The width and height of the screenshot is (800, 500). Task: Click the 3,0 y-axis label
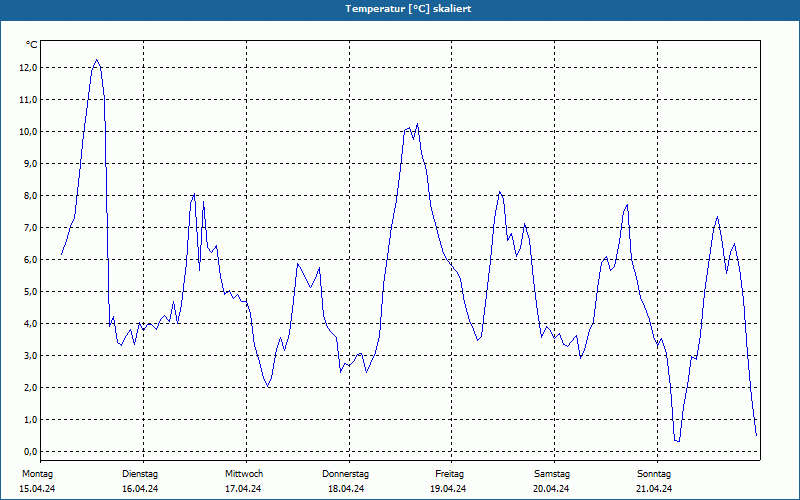[29, 356]
